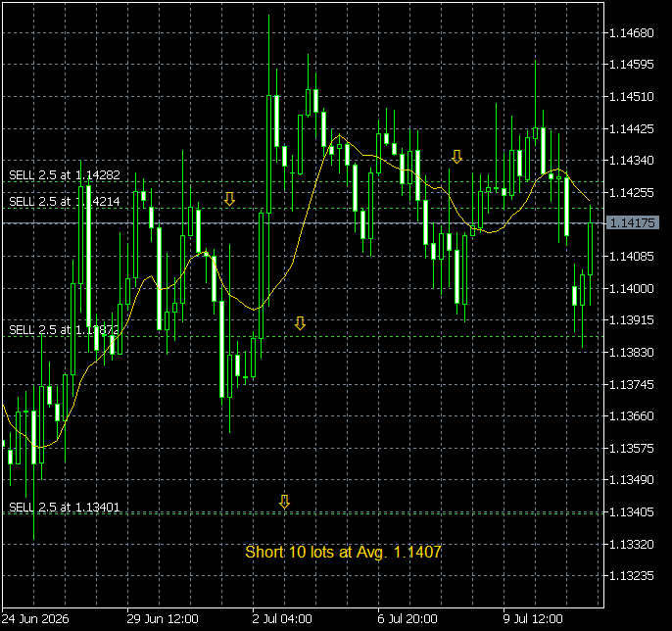Click the 1.14680 price scale label
The width and height of the screenshot is (672, 631).
(x=632, y=32)
